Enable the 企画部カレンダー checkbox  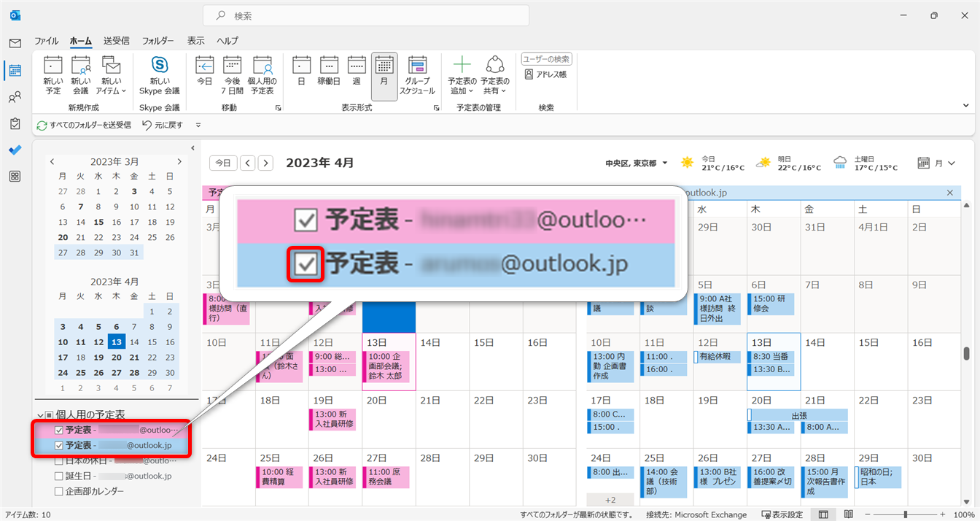pyautogui.click(x=59, y=491)
